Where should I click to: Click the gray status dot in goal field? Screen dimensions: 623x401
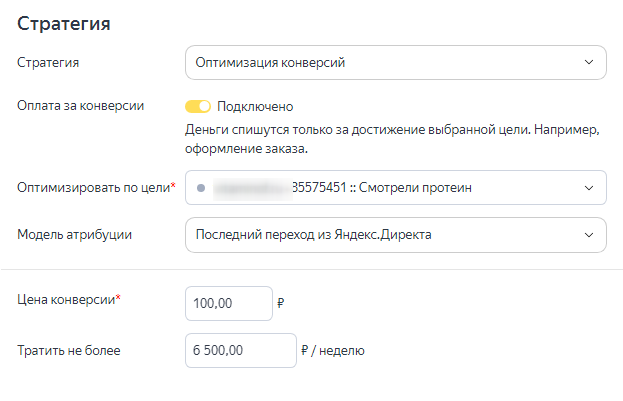(x=200, y=187)
